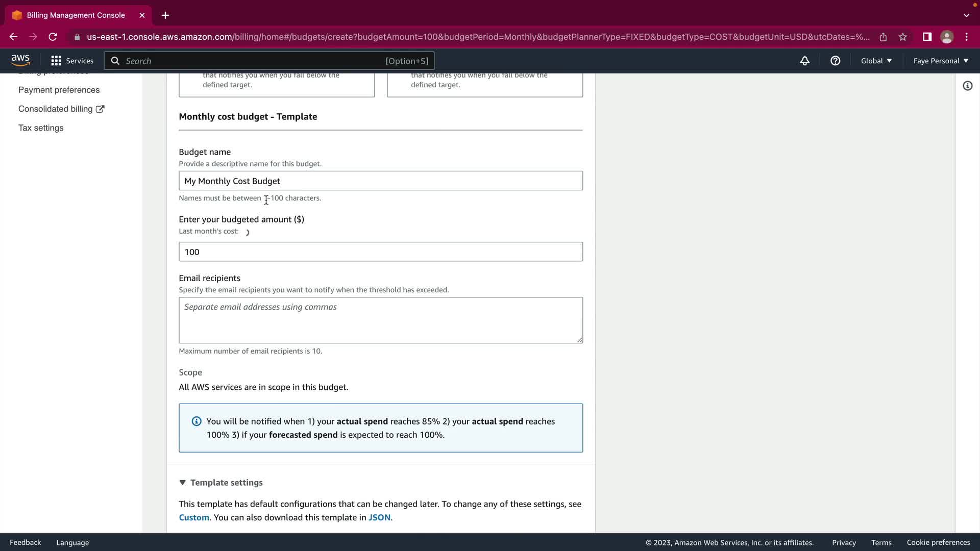Screen dimensions: 980x551
Task: Click the browser share icon
Action: coord(883,37)
